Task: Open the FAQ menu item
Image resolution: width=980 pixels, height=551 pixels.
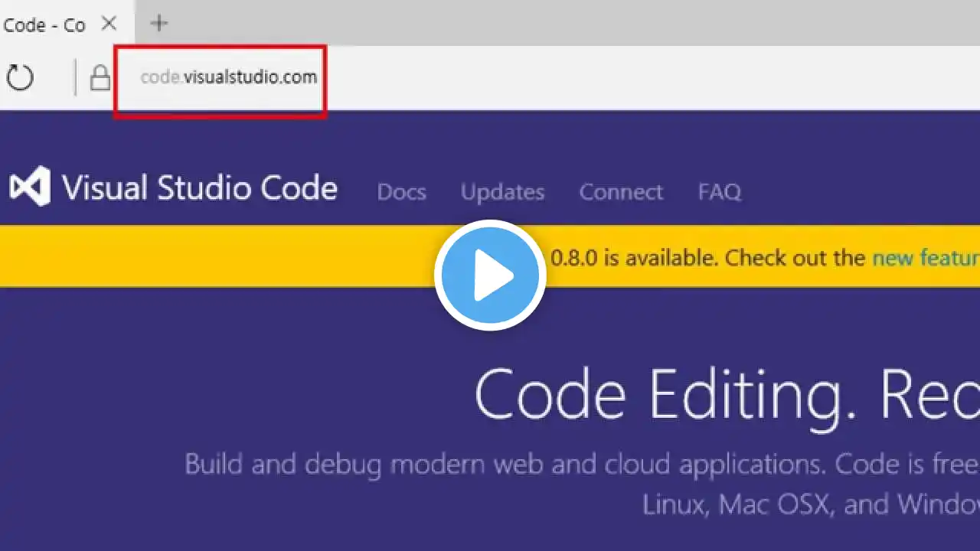Action: [720, 191]
